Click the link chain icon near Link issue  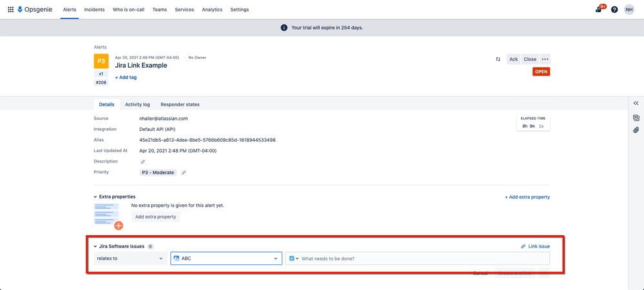523,246
